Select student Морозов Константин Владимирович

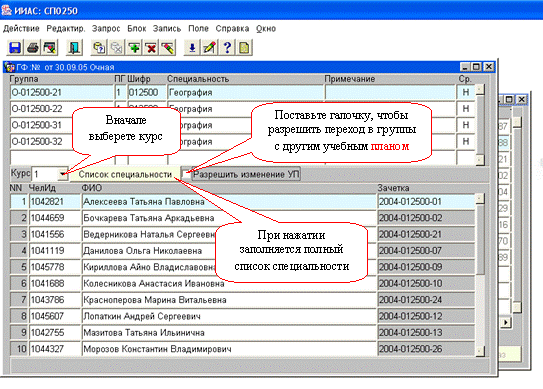[x=229, y=349]
